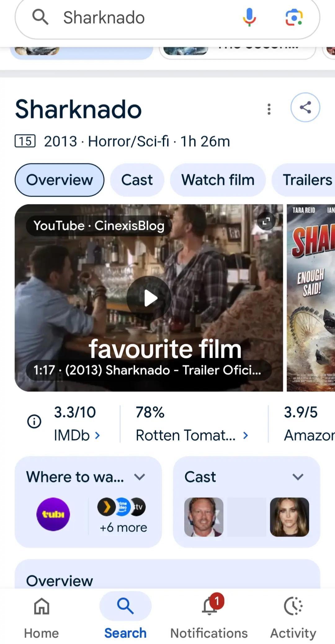Open the Activity tab

pos(293,616)
